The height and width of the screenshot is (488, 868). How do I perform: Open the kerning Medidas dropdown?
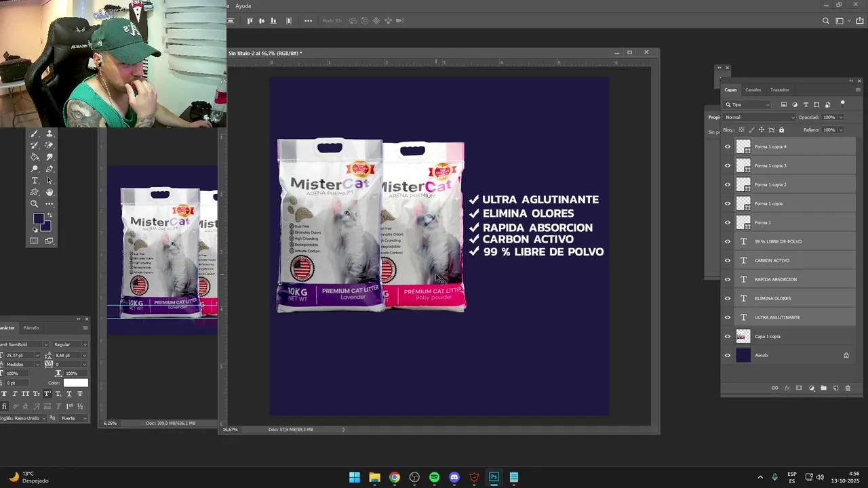coord(23,364)
